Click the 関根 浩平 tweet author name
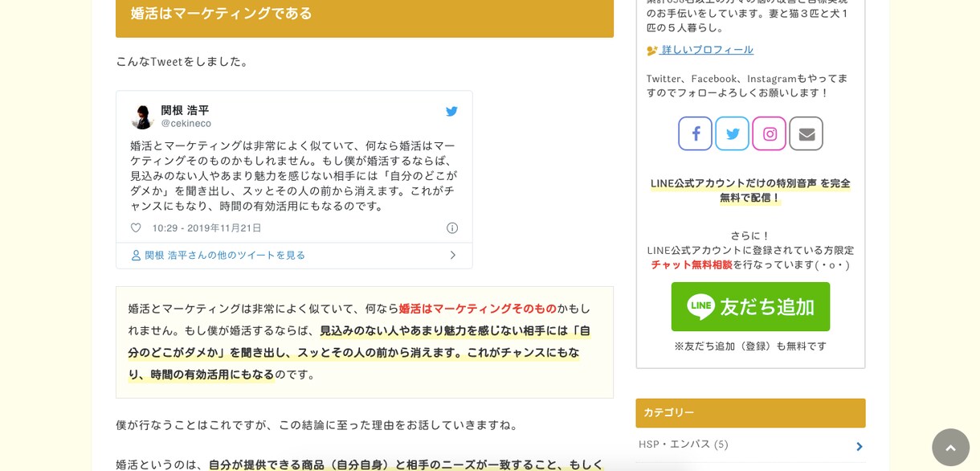The width and height of the screenshot is (980, 471). click(x=185, y=110)
